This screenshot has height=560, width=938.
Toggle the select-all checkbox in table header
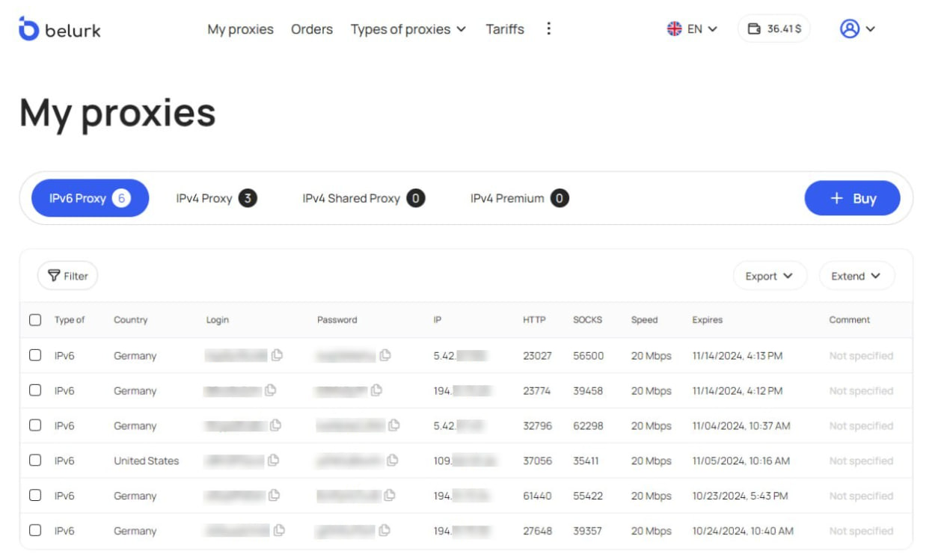click(35, 320)
